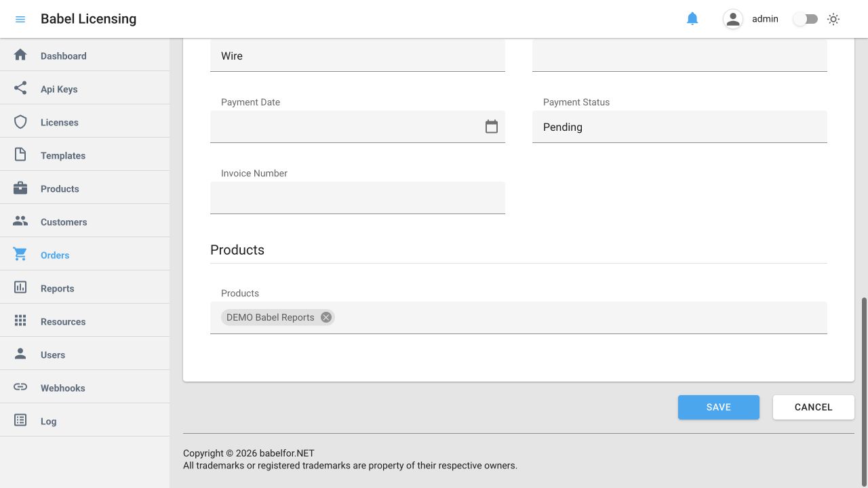Expand the Products multi-select field
The image size is (868, 488).
519,317
